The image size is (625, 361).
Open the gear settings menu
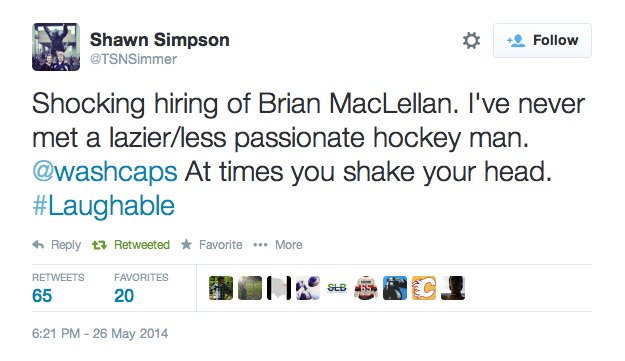[471, 41]
